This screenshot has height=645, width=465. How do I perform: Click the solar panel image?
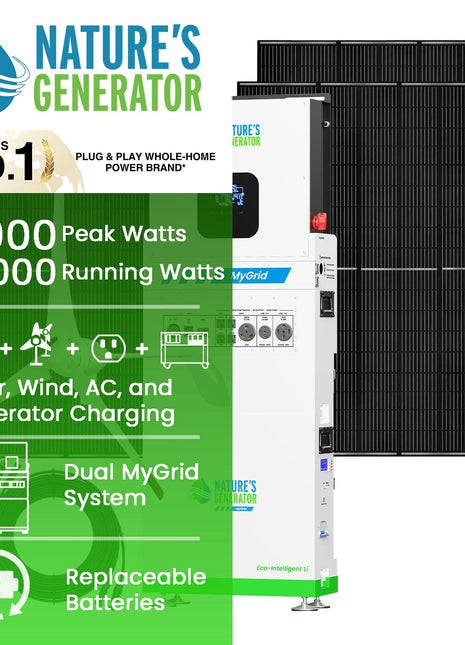(x=397, y=247)
